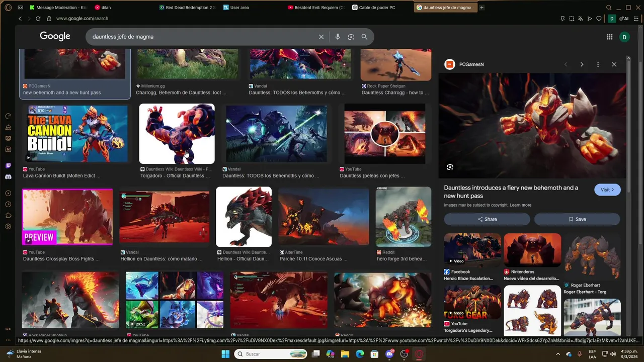This screenshot has width=644, height=362.
Task: Open File Explorer from taskbar
Action: pyautogui.click(x=345, y=354)
